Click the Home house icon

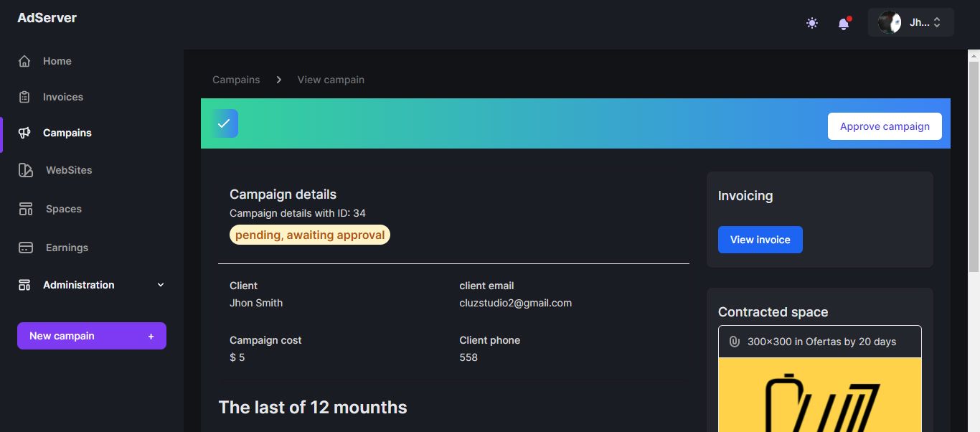24,62
